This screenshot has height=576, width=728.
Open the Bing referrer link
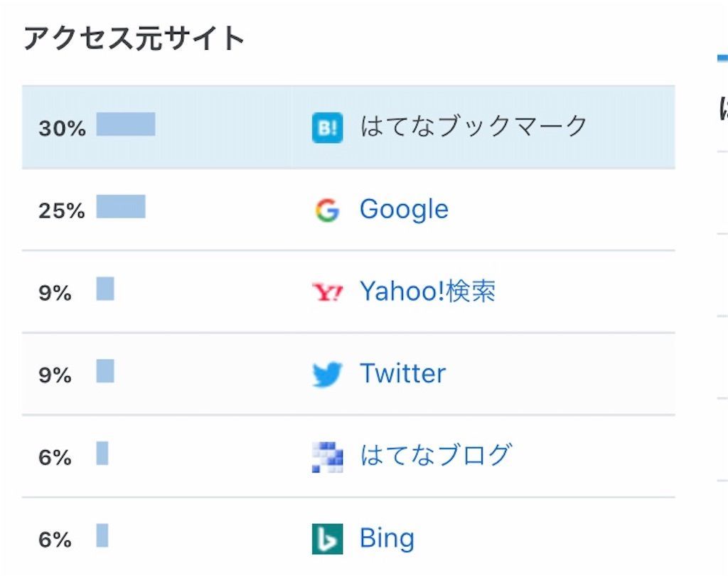(x=387, y=539)
